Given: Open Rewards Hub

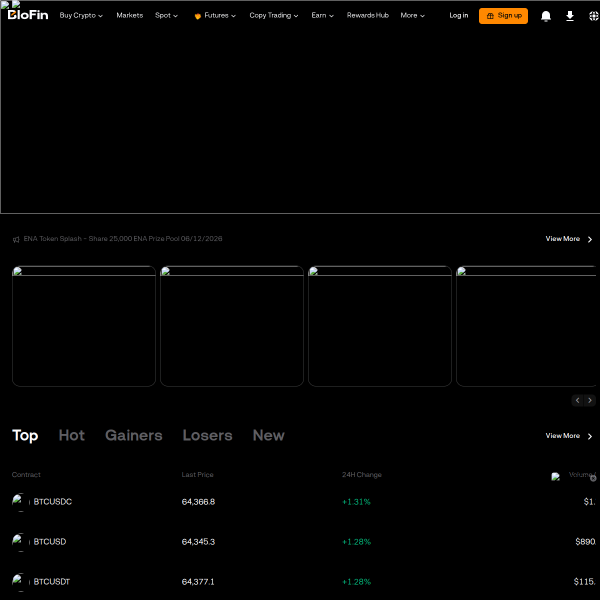Looking at the screenshot, I should (368, 15).
